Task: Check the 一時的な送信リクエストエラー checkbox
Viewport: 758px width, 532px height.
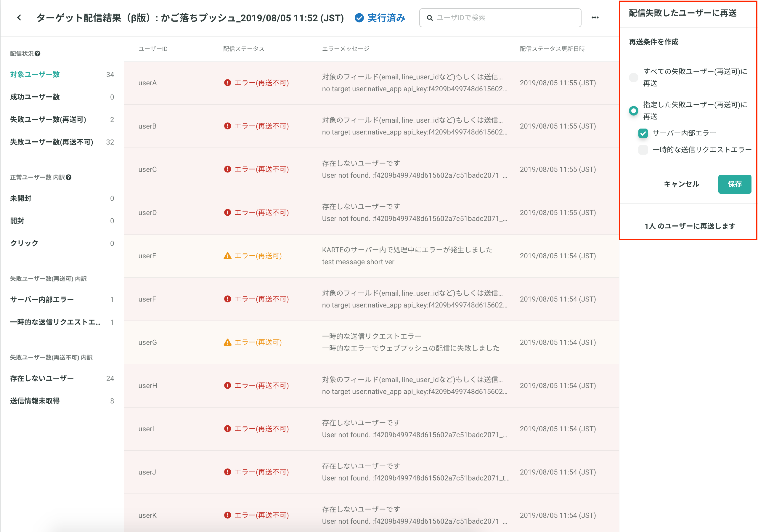Action: click(643, 150)
